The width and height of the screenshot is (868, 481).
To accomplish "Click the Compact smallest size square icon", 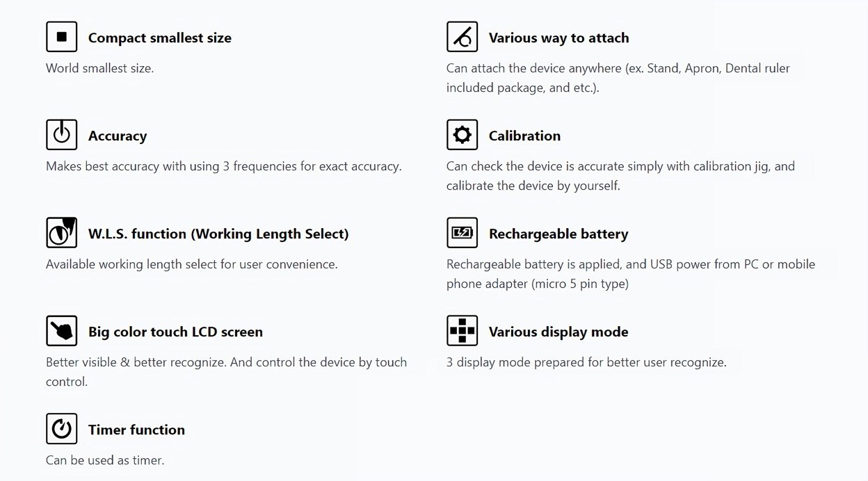I will point(61,37).
